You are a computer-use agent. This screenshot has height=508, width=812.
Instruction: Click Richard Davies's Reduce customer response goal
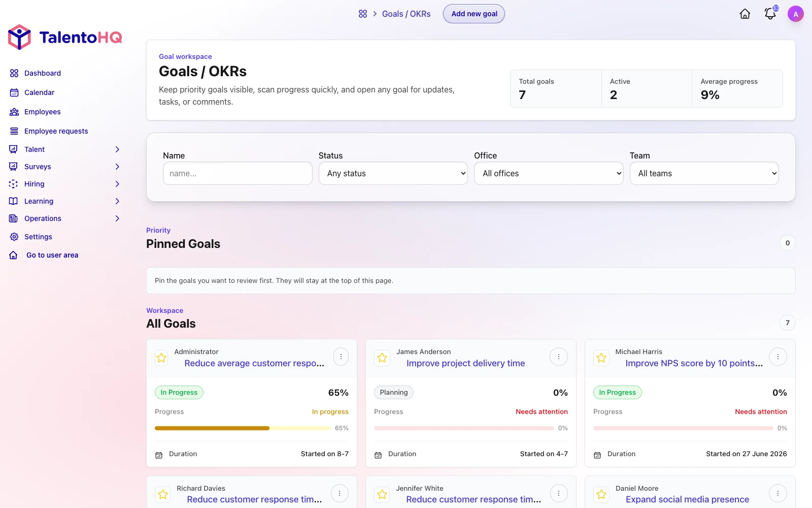coord(254,499)
